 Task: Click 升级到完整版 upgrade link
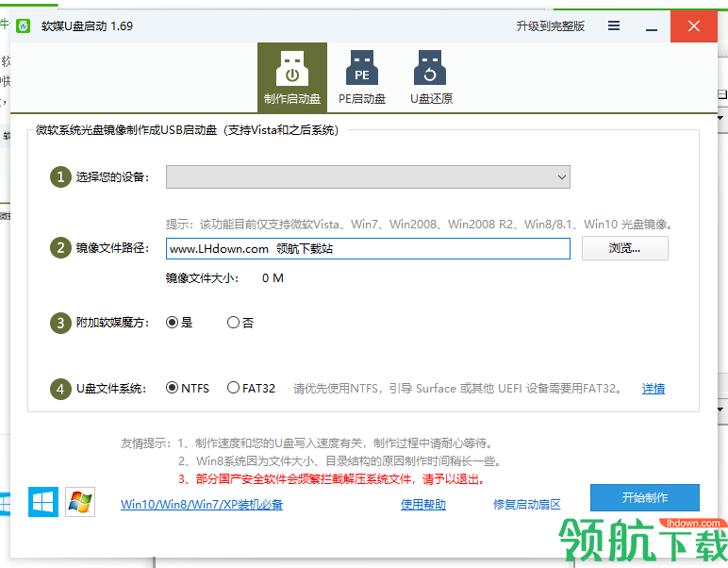coord(550,26)
